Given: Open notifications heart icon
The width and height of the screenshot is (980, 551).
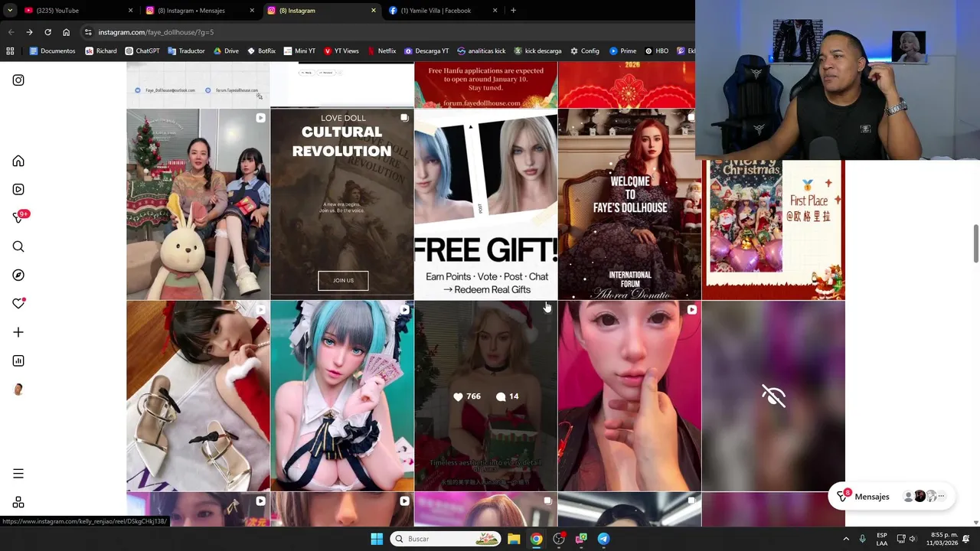Looking at the screenshot, I should [x=18, y=303].
